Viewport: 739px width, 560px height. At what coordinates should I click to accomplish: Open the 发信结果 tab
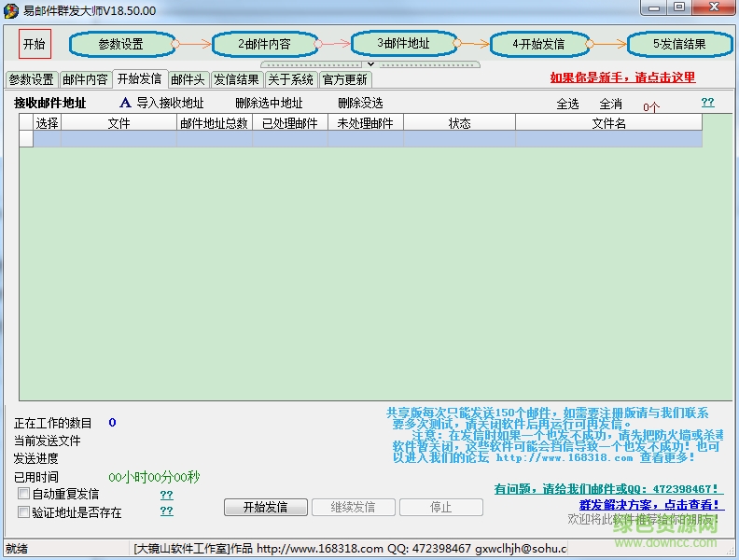coord(236,80)
